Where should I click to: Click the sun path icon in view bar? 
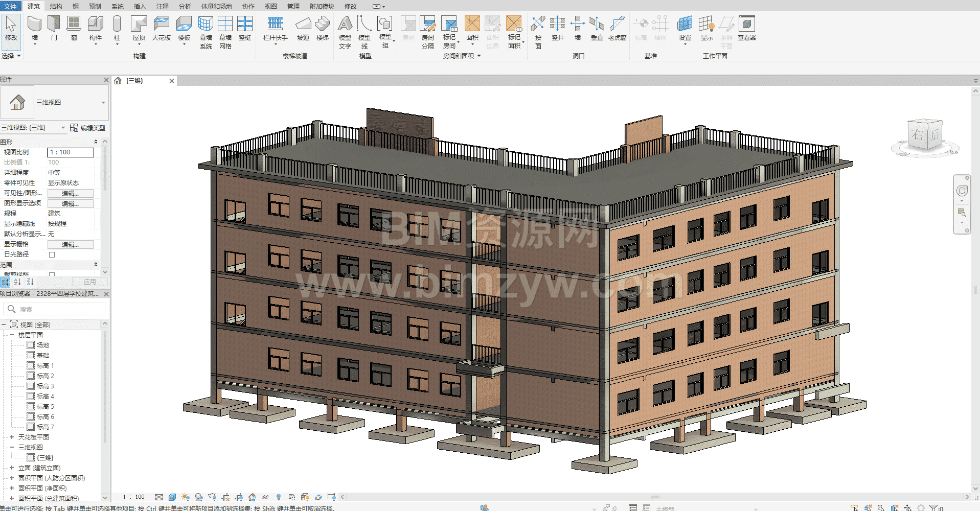[x=186, y=497]
